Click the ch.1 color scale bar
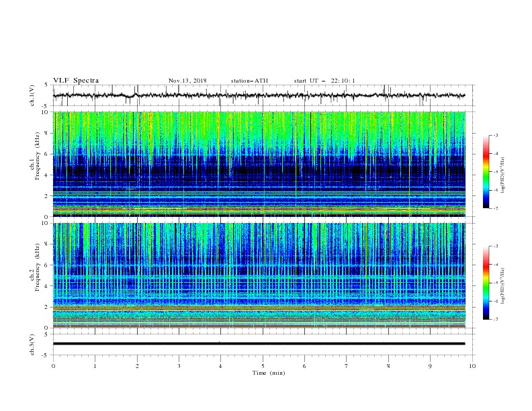 tap(486, 172)
